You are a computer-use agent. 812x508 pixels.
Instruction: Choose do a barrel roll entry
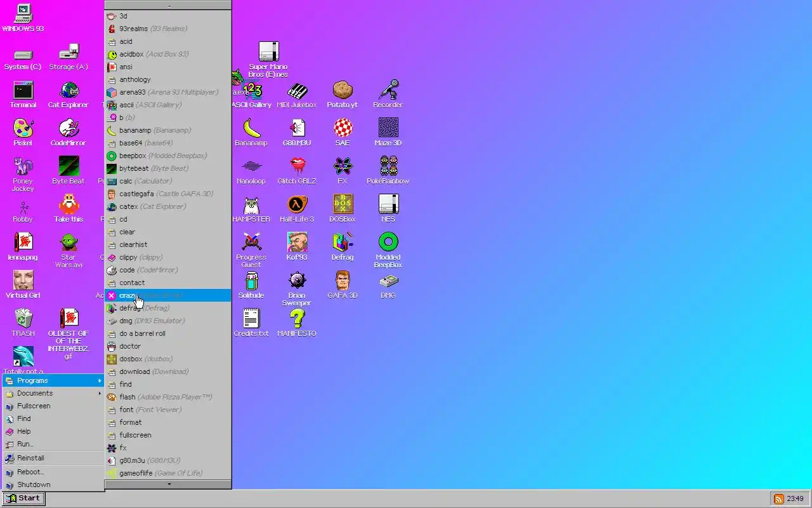tap(168, 333)
